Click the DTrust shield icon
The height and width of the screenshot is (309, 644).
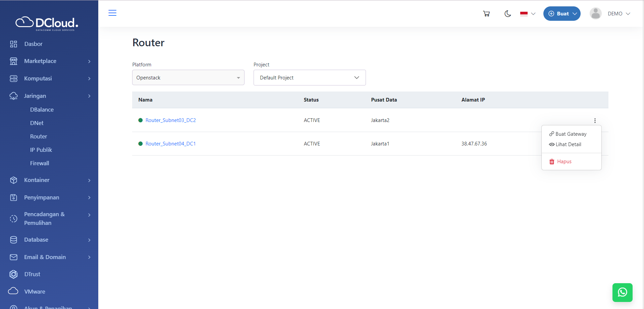pyautogui.click(x=13, y=274)
